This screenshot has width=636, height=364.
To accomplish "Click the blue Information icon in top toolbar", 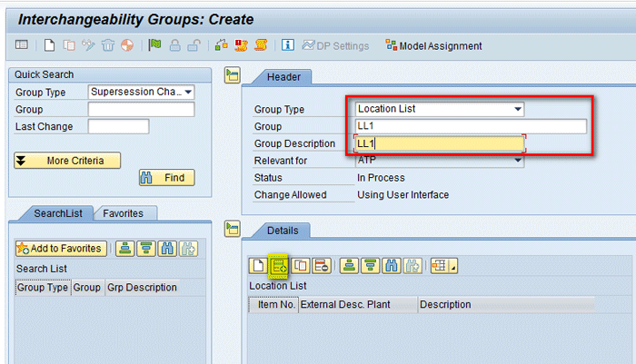I will pos(287,45).
